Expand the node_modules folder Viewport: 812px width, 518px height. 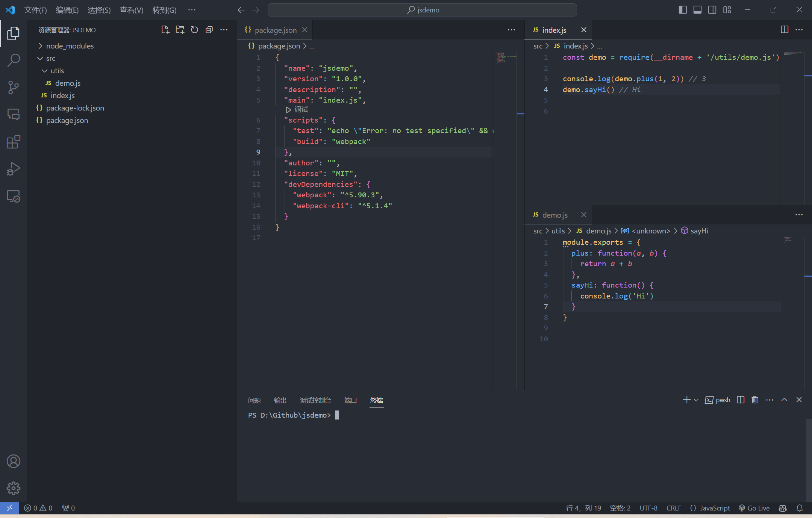tap(70, 46)
